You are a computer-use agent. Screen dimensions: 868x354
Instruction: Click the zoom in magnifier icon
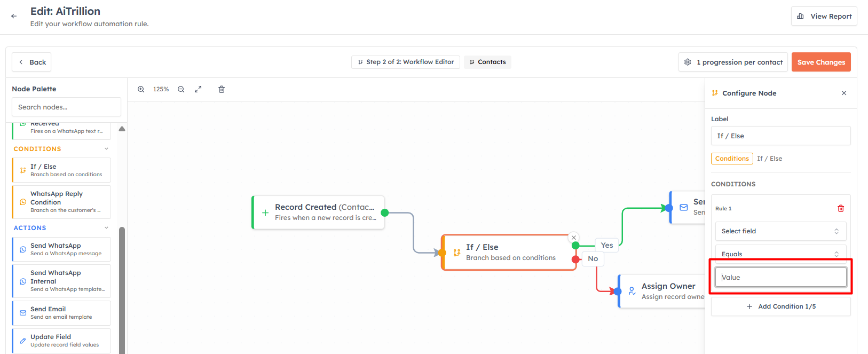tap(141, 89)
